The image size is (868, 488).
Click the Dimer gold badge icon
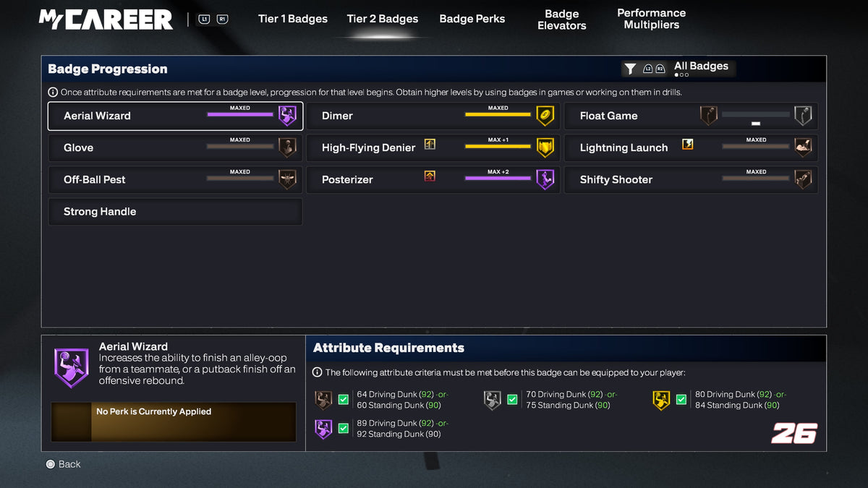[545, 116]
